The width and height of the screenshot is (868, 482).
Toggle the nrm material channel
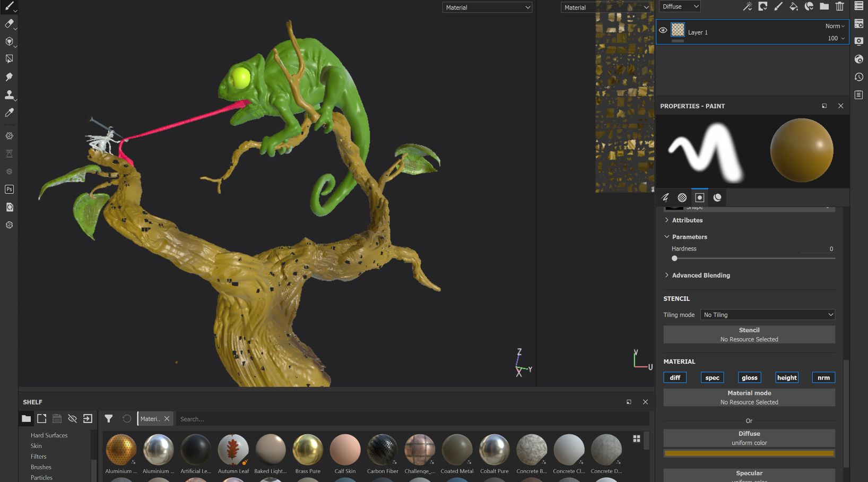tap(823, 377)
